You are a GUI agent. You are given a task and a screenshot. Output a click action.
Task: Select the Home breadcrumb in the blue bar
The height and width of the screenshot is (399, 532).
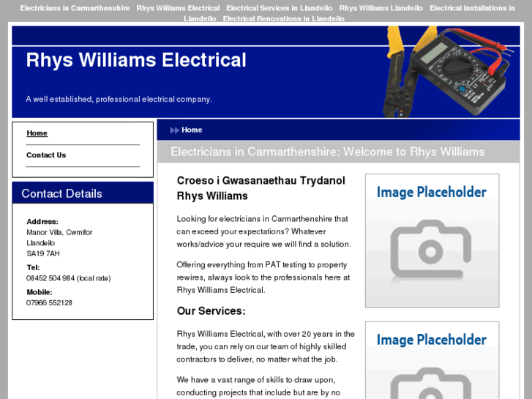click(192, 130)
